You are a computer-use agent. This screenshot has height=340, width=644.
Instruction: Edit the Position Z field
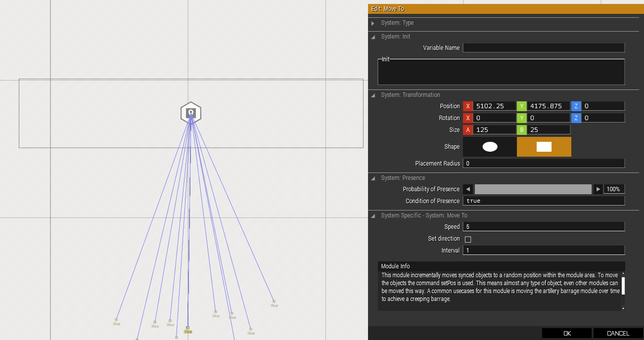(x=602, y=106)
